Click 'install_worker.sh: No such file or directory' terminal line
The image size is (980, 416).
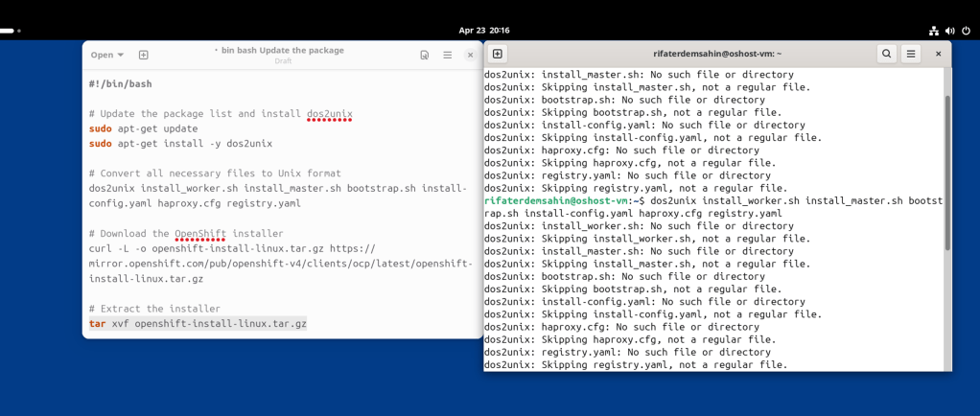tap(639, 226)
